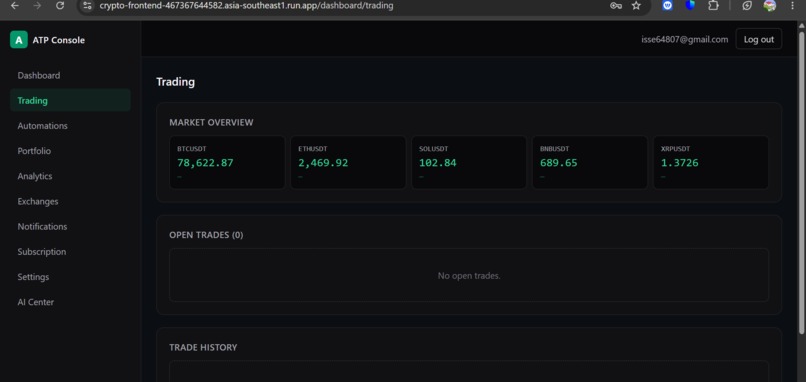Click the browser forward arrow
Screen dimensions: 806x382
(37, 6)
